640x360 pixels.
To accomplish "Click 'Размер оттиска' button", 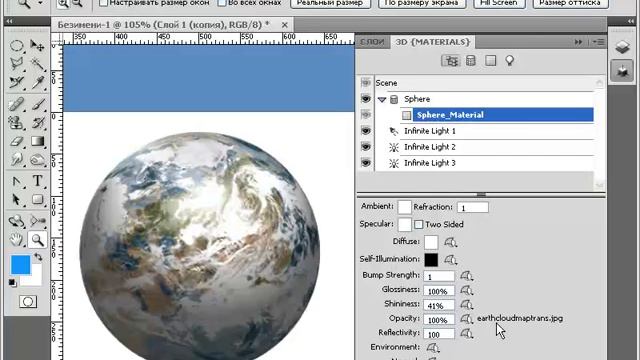I will (x=570, y=3).
